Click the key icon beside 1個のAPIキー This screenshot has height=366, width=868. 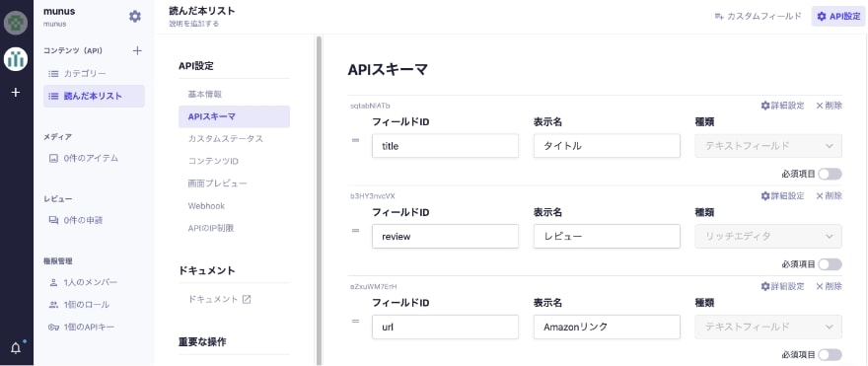(53, 328)
